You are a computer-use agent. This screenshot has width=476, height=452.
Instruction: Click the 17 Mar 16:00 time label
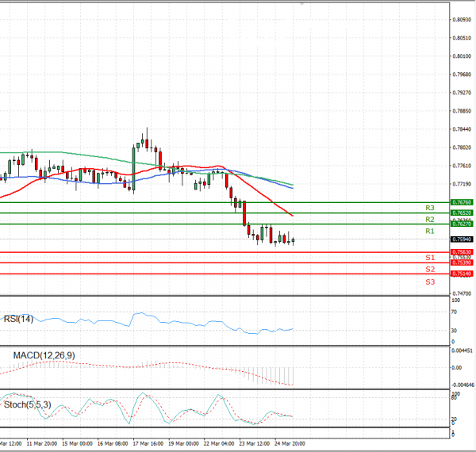click(x=148, y=443)
